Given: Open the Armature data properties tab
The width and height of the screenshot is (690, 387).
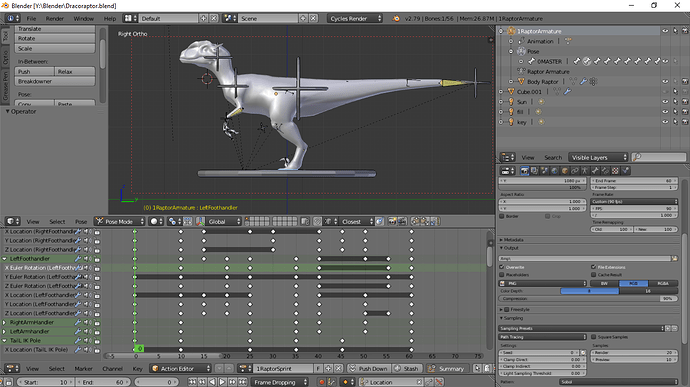Looking at the screenshot, I should (x=585, y=171).
